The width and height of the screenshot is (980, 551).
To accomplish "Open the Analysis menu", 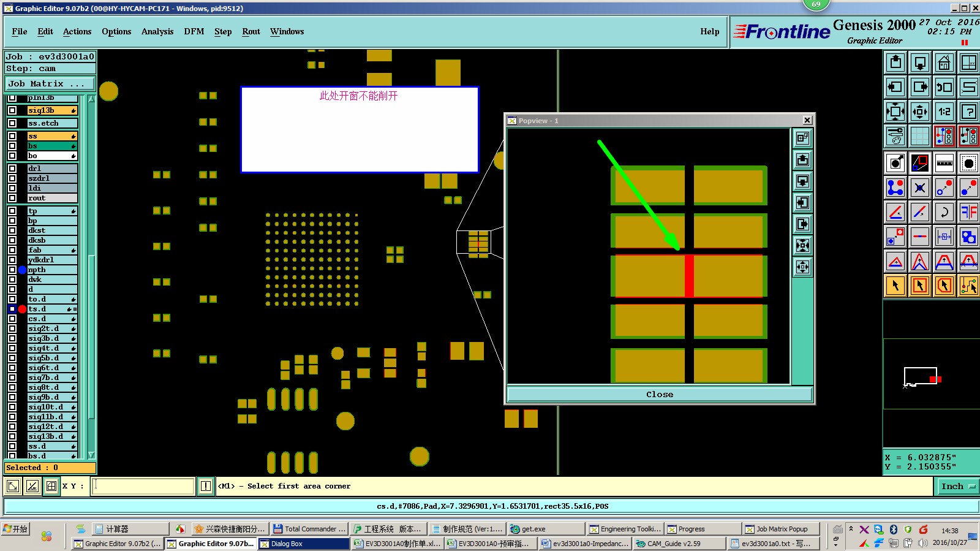I will pyautogui.click(x=157, y=31).
